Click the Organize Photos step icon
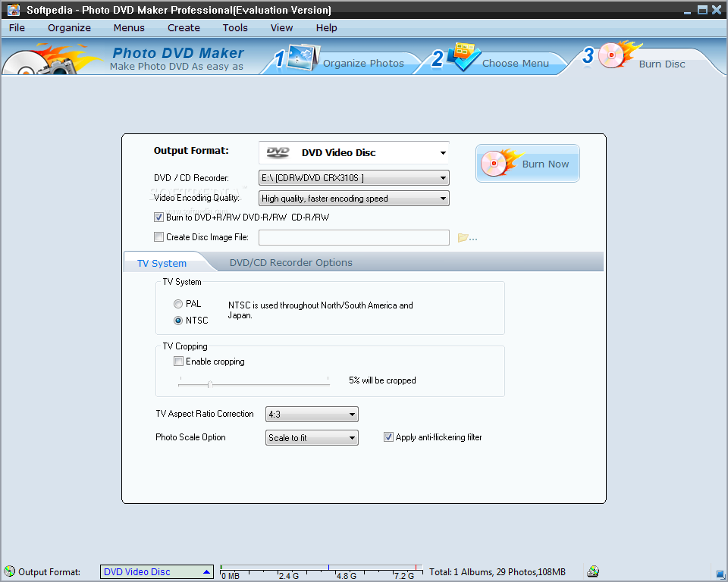The height and width of the screenshot is (582, 728). point(303,58)
